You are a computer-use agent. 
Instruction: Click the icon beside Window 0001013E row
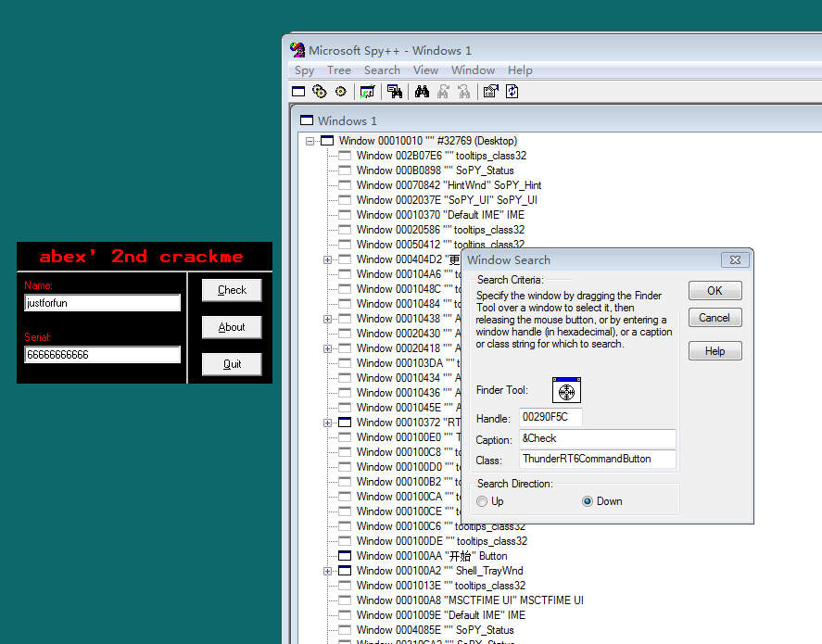(x=345, y=586)
